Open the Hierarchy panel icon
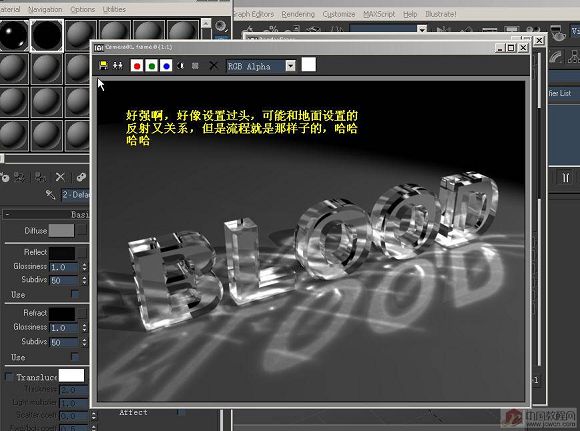The width and height of the screenshot is (580, 431). pyautogui.click(x=573, y=57)
